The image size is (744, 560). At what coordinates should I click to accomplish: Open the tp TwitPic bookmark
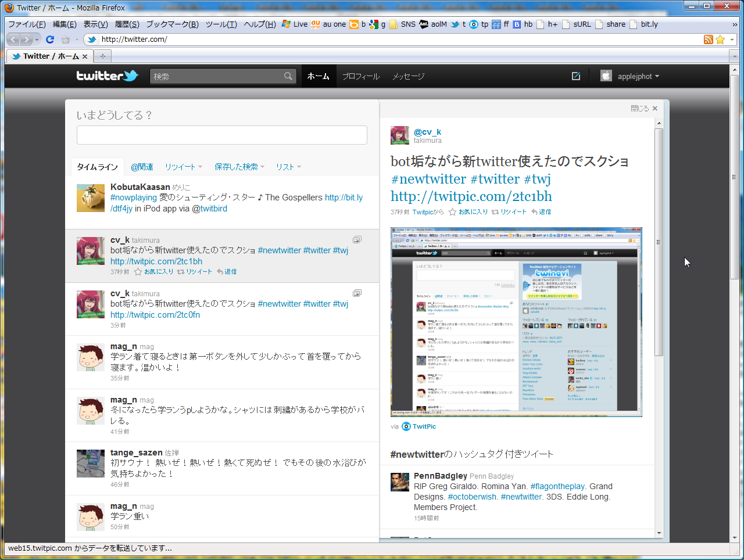(x=479, y=24)
